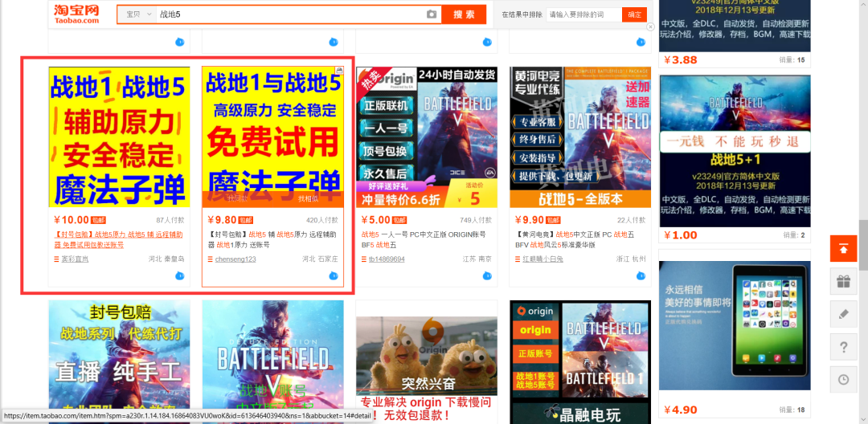Click the small corner icon on the 免费试用 product image
This screenshot has height=424, width=868.
click(339, 70)
